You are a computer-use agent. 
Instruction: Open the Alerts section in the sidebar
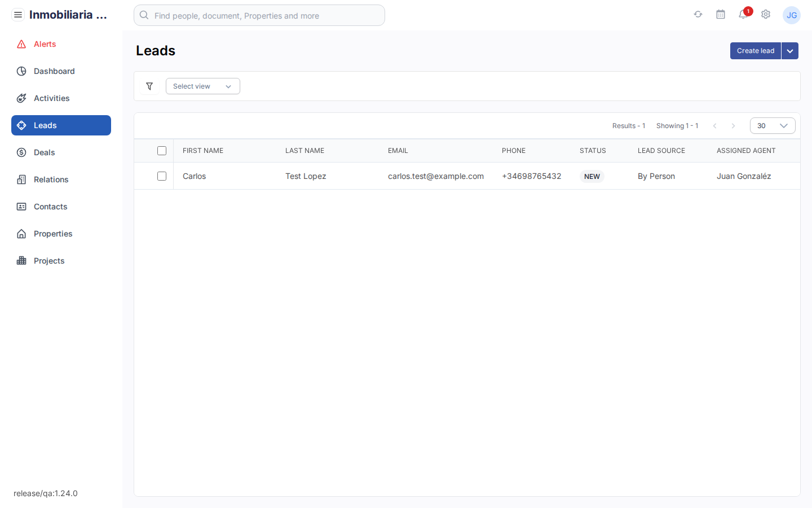tap(45, 44)
